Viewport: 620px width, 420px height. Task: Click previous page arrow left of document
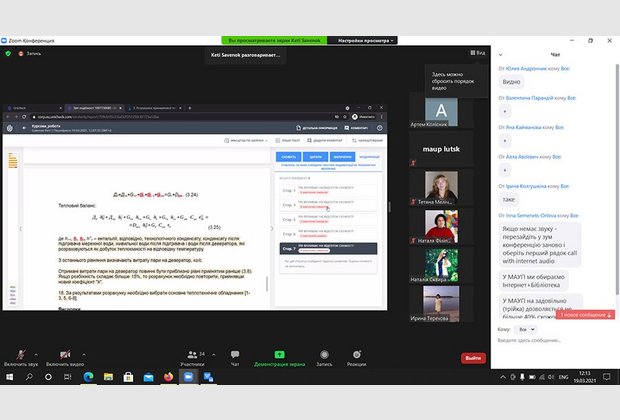[x=21, y=229]
